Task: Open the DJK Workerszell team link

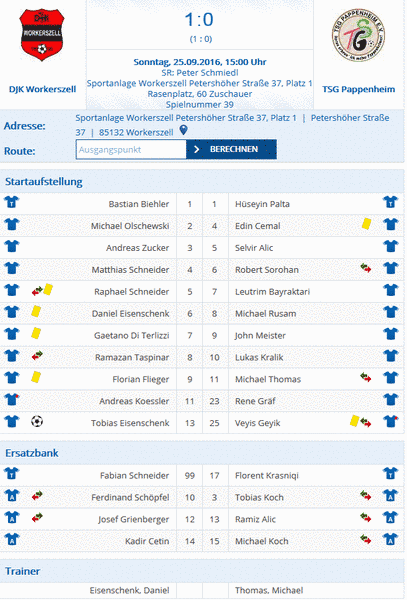Action: [42, 89]
